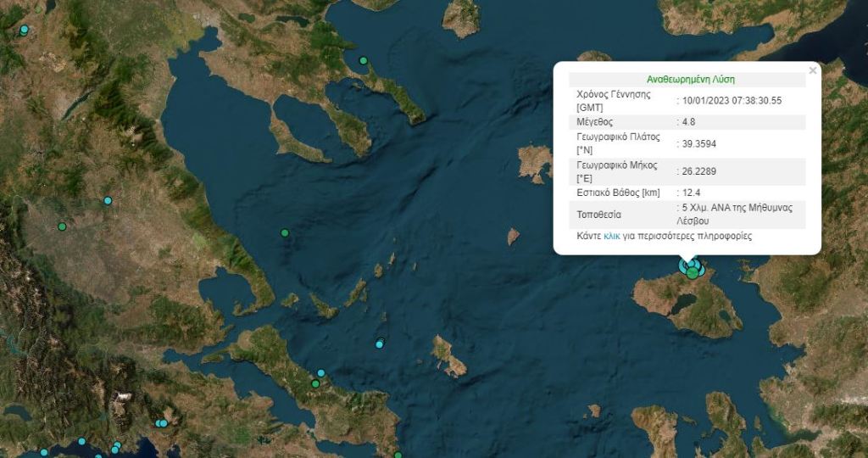Click the cyan marker offshore northeast of Evia
868x458 pixels.
(x=380, y=343)
